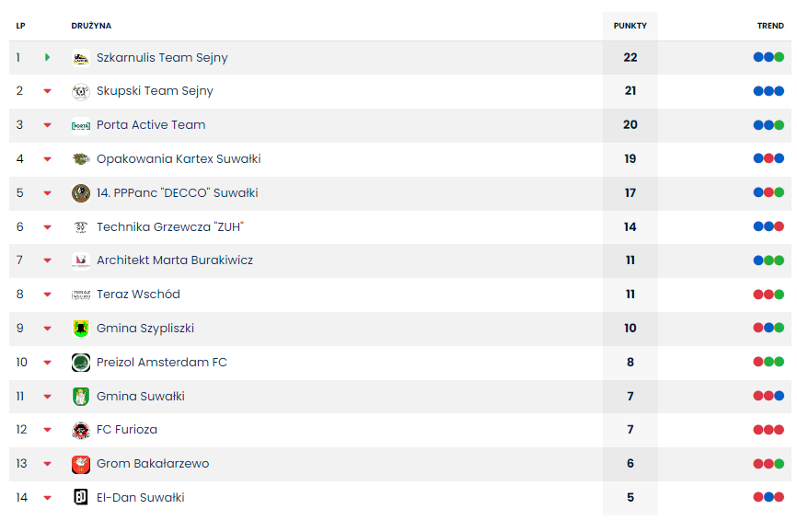Click the Opakowania Kartex Suwałki logo
The height and width of the screenshot is (532, 797).
(81, 159)
